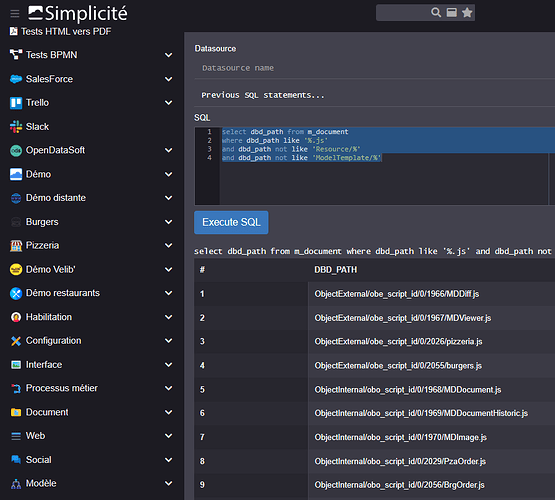The height and width of the screenshot is (500, 555).
Task: Click the star favorites icon
Action: tap(467, 13)
